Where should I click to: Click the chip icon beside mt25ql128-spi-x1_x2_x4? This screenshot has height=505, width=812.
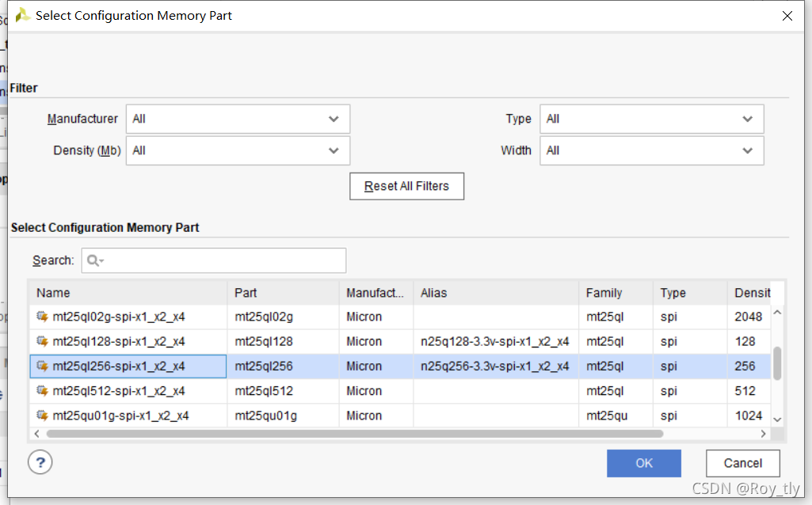pyautogui.click(x=43, y=341)
